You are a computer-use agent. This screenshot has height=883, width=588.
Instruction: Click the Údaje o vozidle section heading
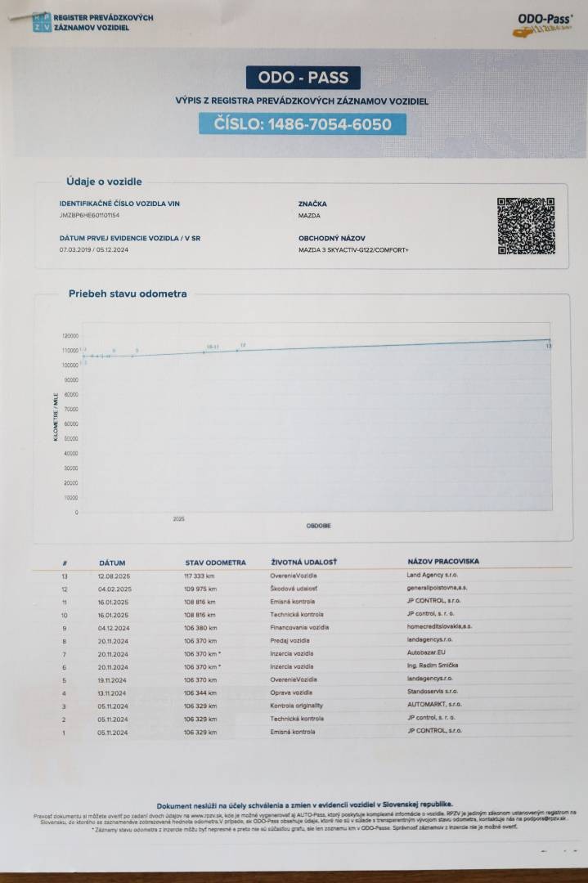[x=104, y=182]
